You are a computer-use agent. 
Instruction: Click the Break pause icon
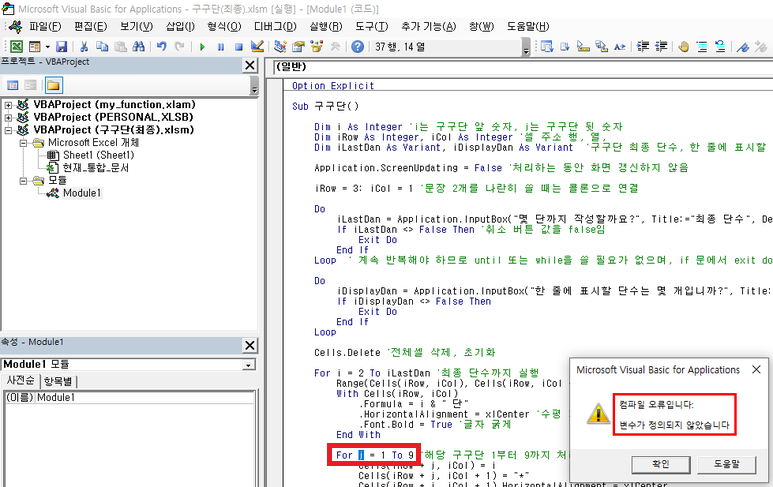click(x=220, y=47)
